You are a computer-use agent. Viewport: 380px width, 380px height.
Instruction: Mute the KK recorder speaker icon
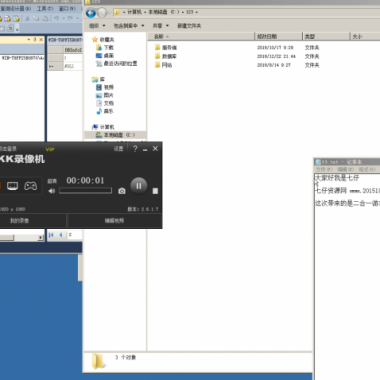pyautogui.click(x=52, y=191)
